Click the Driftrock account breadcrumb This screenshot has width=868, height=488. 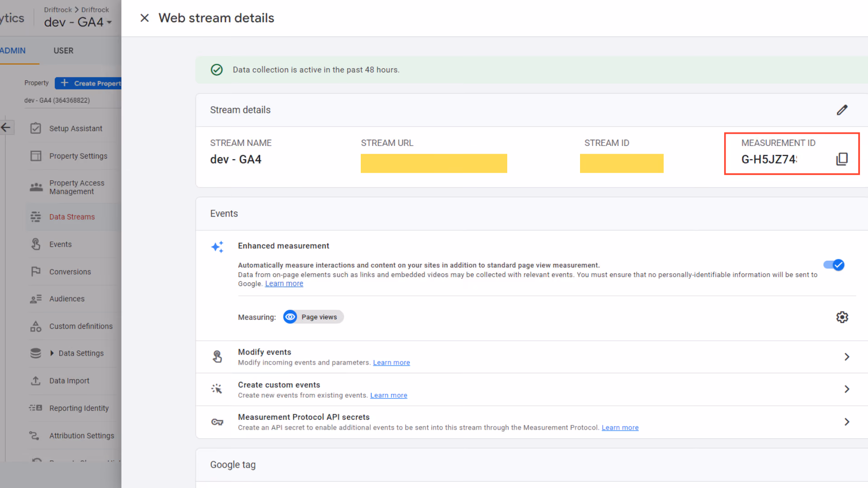click(58, 9)
